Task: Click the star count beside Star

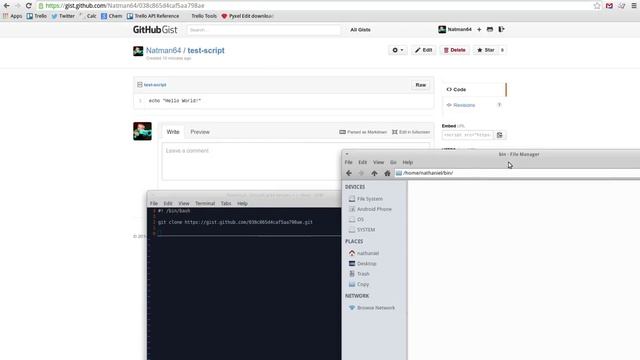Action: tap(502, 50)
